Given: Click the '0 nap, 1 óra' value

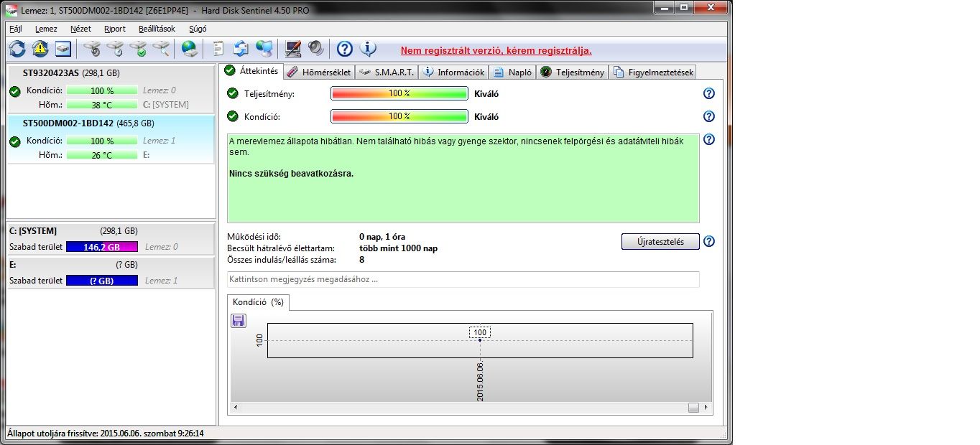Looking at the screenshot, I should 382,237.
